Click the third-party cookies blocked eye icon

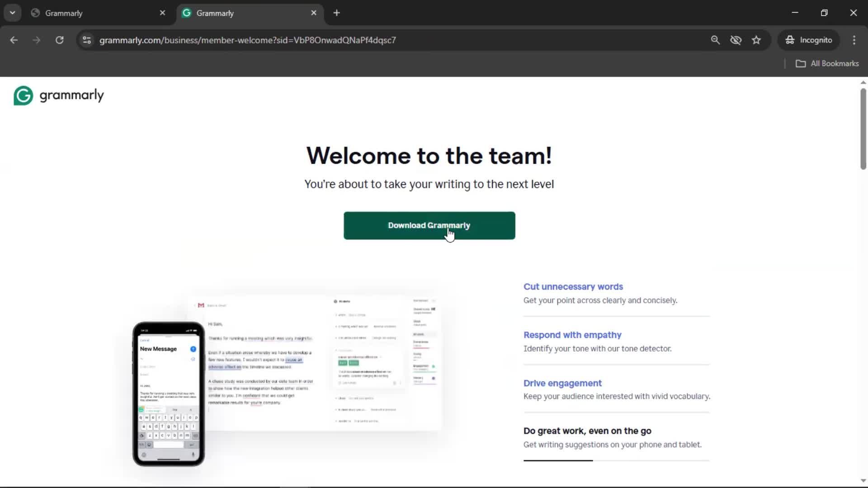pos(736,40)
